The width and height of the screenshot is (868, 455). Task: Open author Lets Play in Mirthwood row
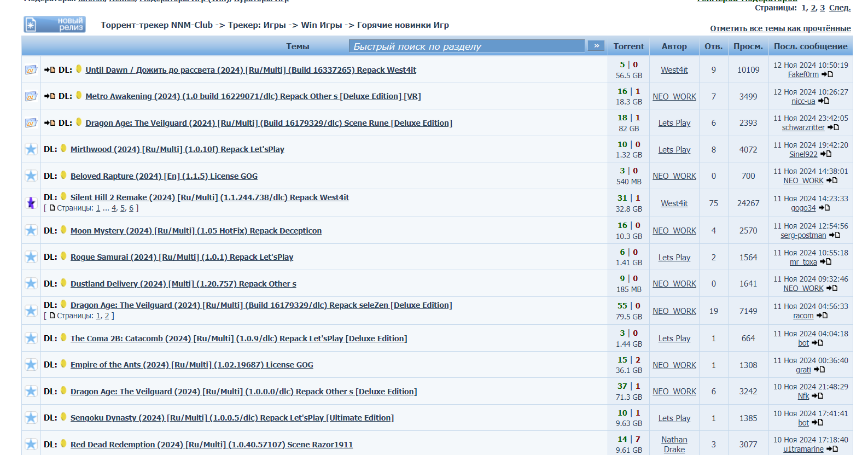674,150
